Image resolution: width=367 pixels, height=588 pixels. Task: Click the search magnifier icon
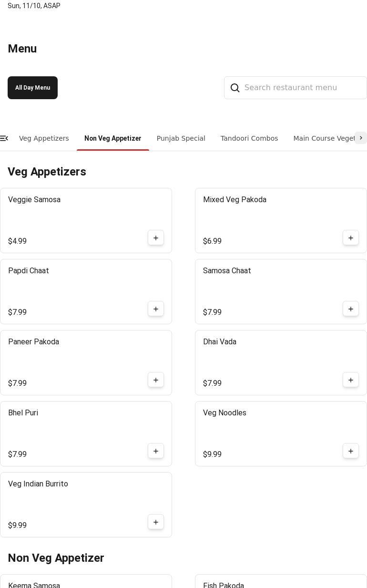click(x=235, y=88)
